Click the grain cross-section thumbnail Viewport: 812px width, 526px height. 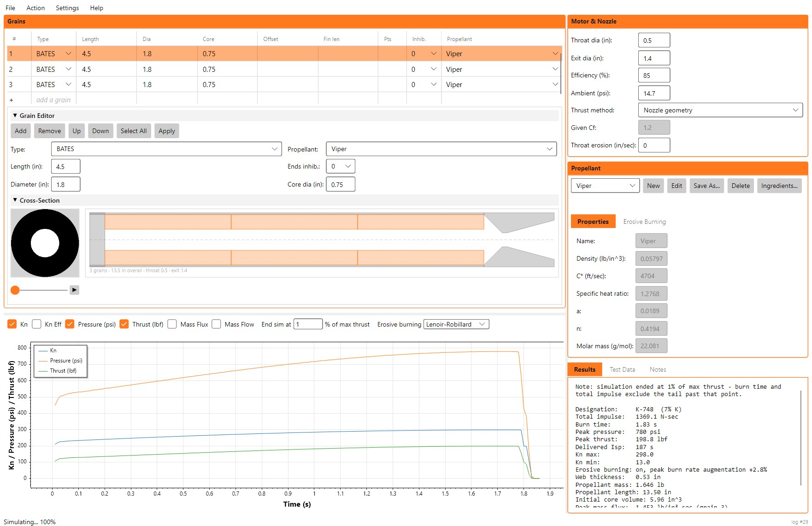click(x=45, y=243)
